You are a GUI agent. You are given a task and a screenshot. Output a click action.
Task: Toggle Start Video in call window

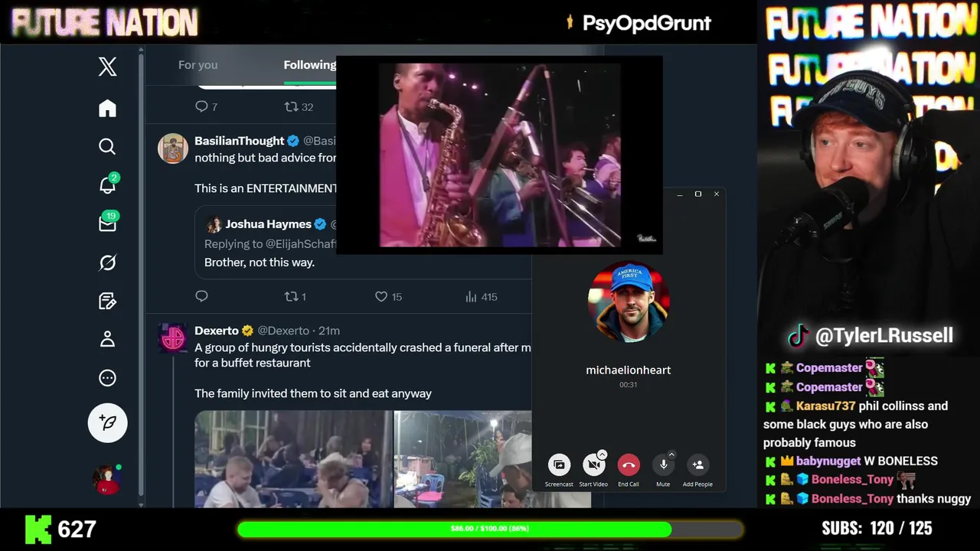click(x=593, y=465)
